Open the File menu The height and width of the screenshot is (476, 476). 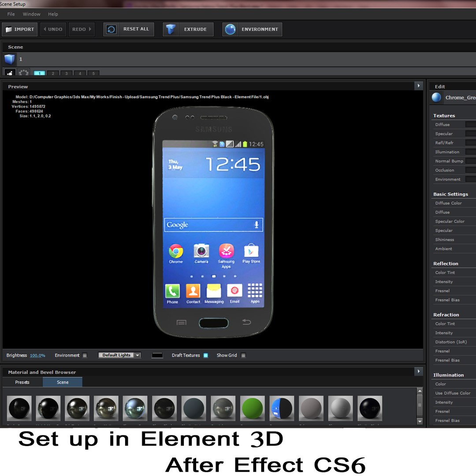11,14
